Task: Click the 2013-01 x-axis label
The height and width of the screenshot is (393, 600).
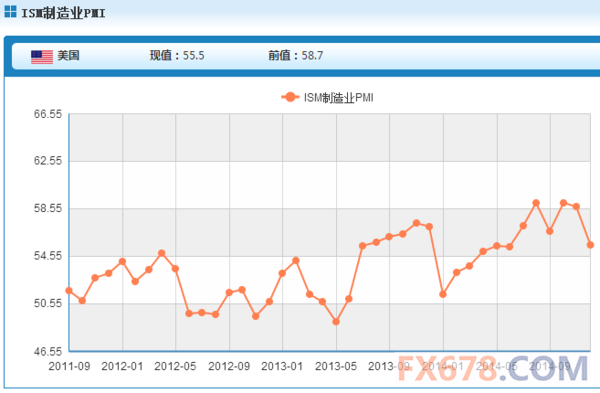Action: tap(282, 366)
